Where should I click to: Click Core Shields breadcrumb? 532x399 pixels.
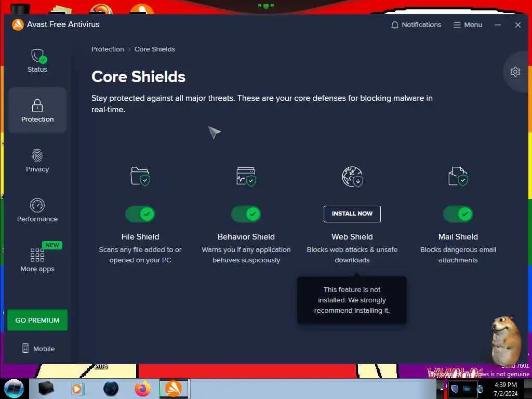(155, 49)
